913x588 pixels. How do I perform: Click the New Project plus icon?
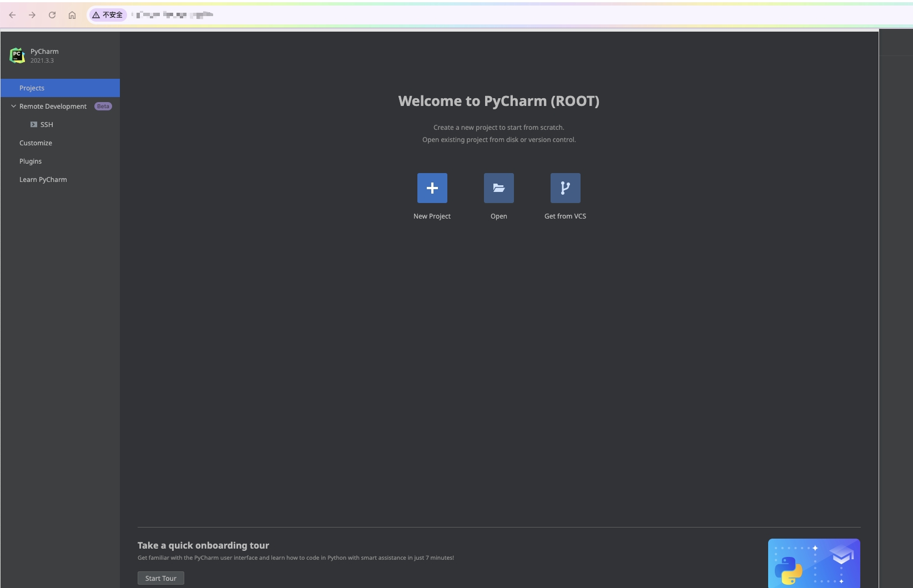(x=432, y=188)
